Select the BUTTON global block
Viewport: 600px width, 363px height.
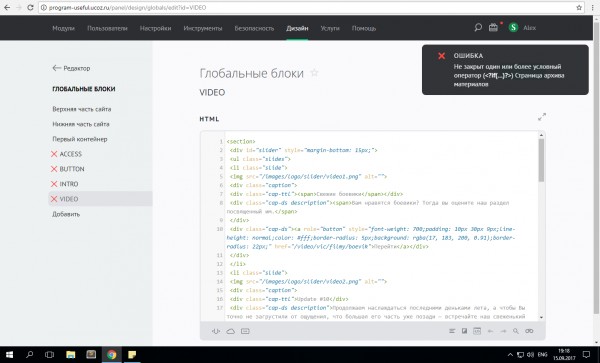coord(72,169)
